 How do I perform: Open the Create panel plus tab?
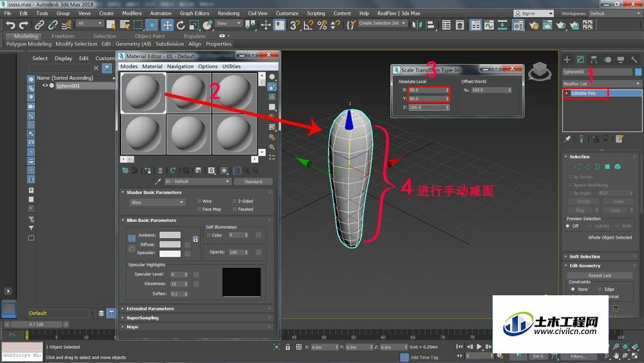click(x=567, y=59)
